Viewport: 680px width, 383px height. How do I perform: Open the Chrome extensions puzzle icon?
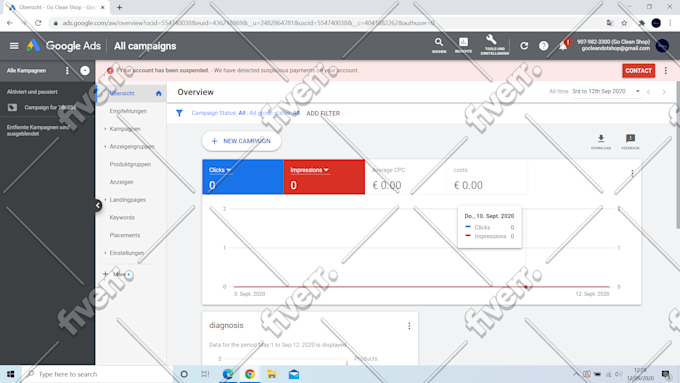tap(641, 23)
